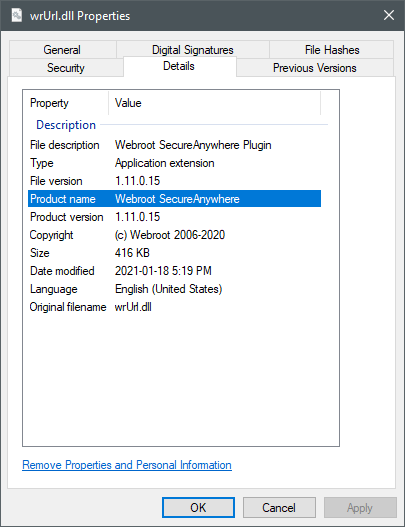The width and height of the screenshot is (405, 527).
Task: Click the Cancel button
Action: click(279, 508)
